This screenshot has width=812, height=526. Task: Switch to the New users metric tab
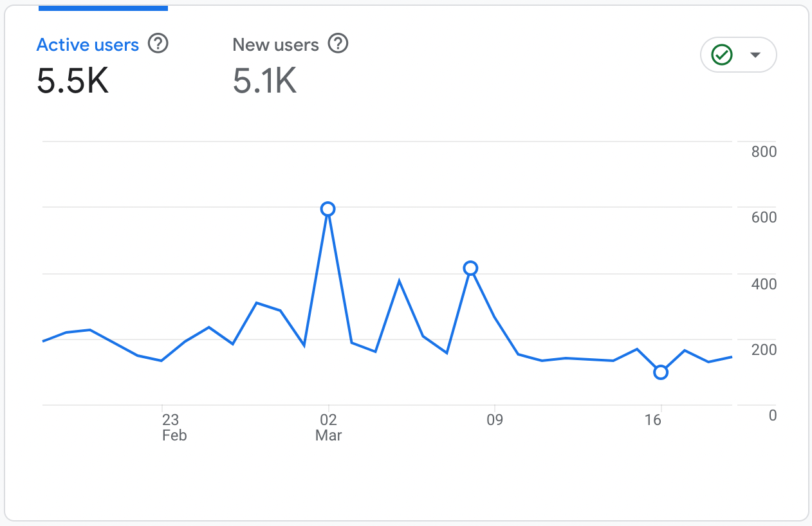pyautogui.click(x=275, y=45)
